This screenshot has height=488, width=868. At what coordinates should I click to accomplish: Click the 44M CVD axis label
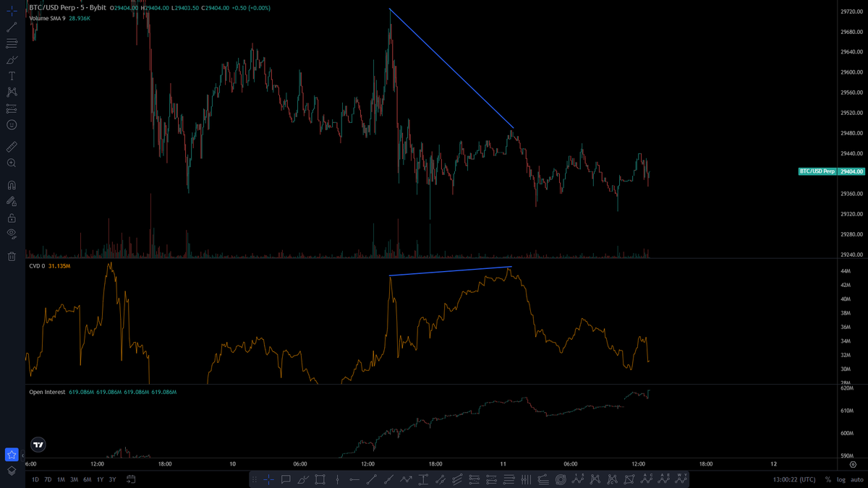point(846,271)
